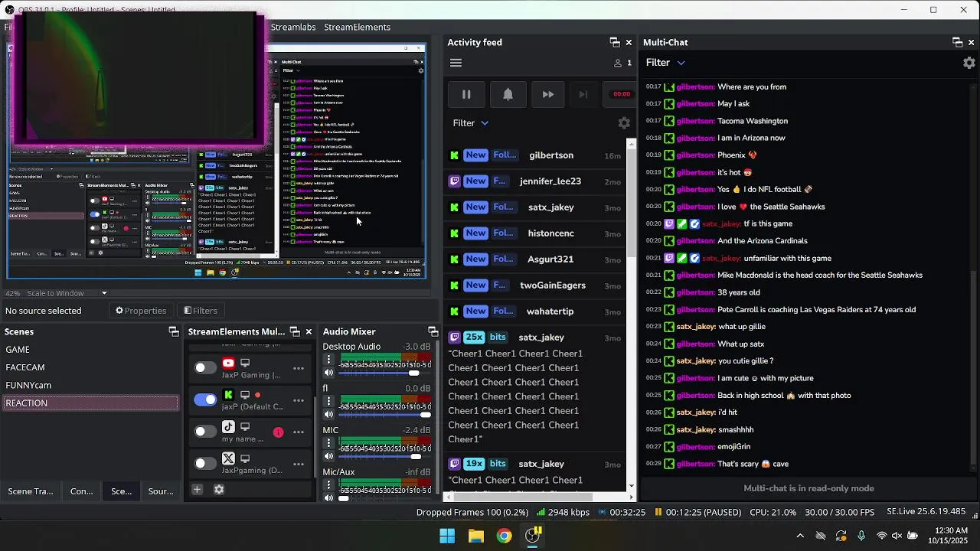The image size is (980, 551).
Task: Pop out the Multi-Chat dock
Action: coord(957,42)
